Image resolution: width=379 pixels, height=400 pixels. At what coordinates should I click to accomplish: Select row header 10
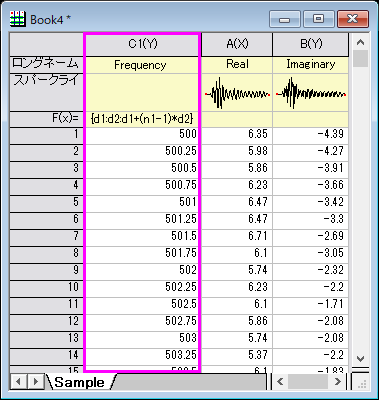[x=46, y=289]
